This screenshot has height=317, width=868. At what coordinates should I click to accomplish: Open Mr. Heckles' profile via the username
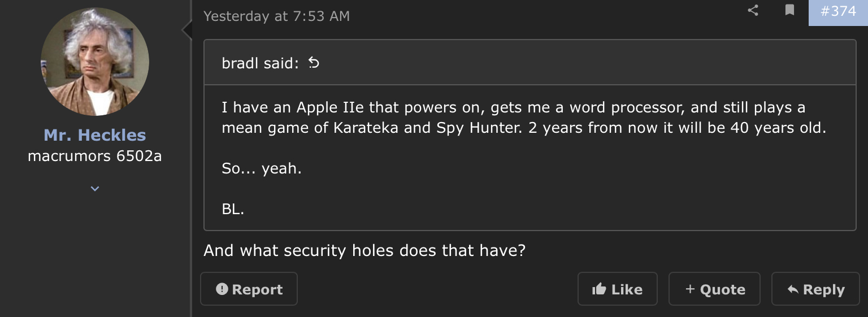tap(95, 135)
